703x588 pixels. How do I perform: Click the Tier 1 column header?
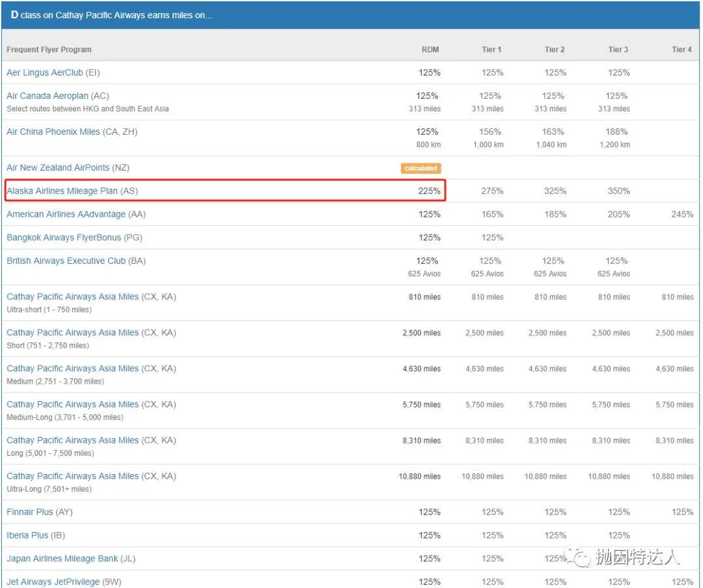(x=492, y=49)
